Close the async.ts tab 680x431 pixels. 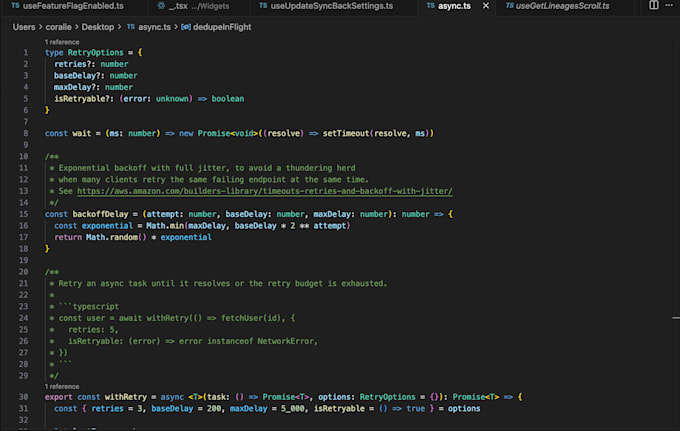pos(486,6)
